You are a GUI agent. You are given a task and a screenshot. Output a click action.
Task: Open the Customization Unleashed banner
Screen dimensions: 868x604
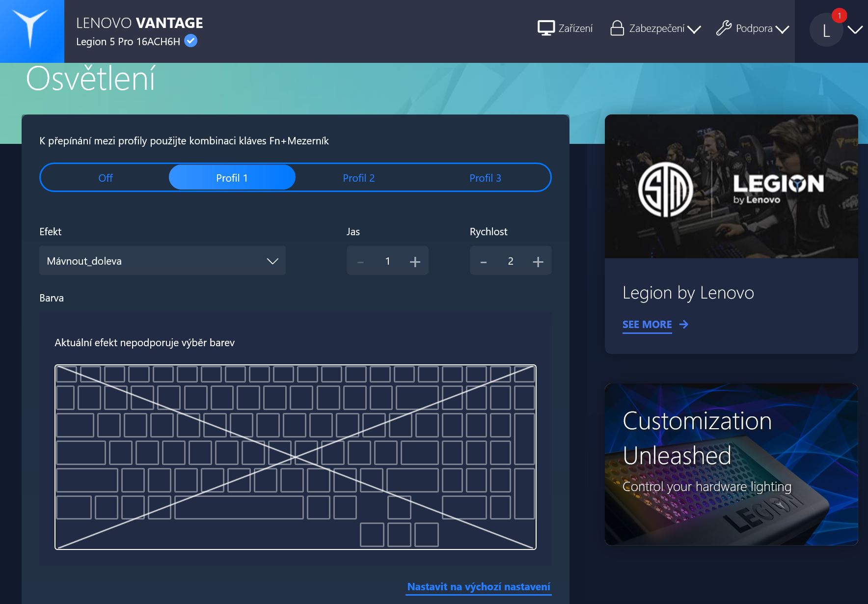coord(731,464)
